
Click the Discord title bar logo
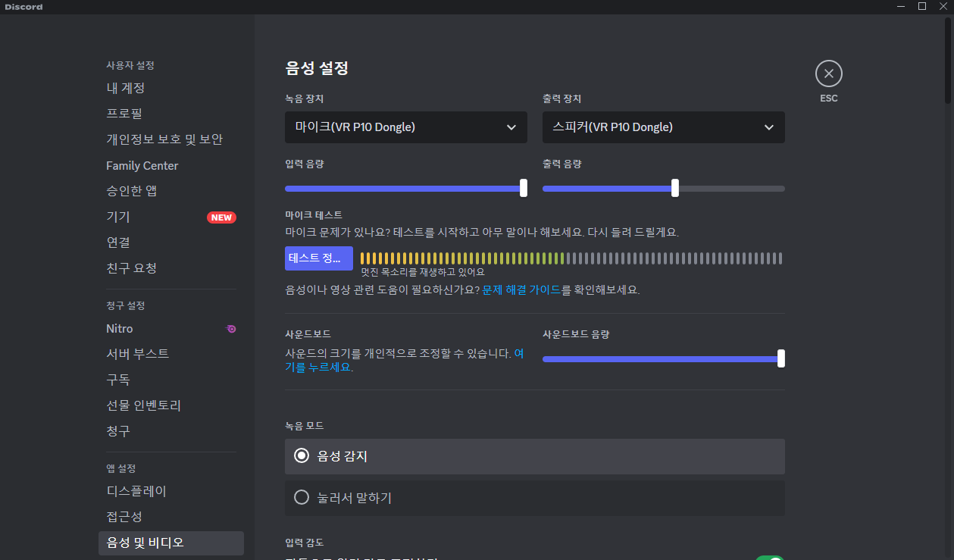click(23, 7)
